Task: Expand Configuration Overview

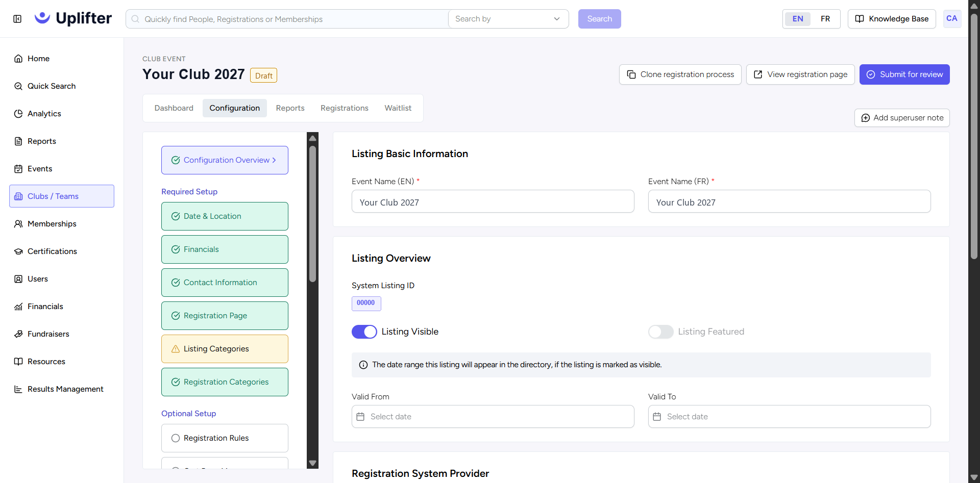Action: point(225,160)
